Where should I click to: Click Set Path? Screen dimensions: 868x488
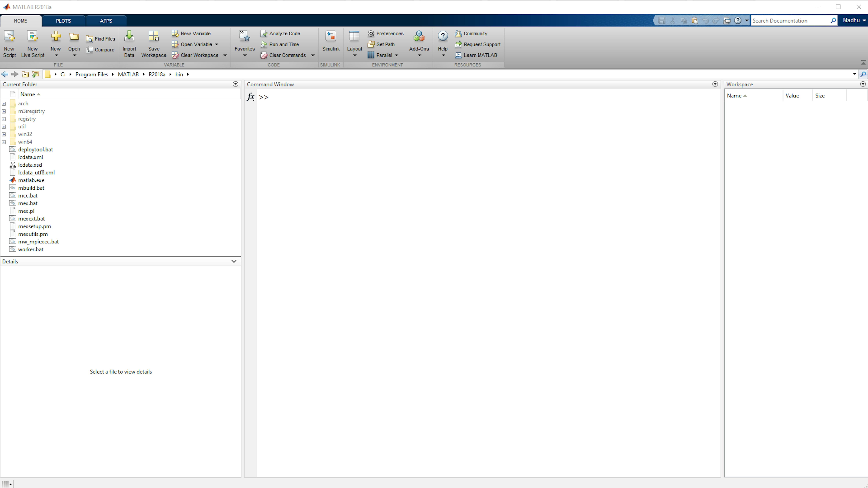(381, 44)
